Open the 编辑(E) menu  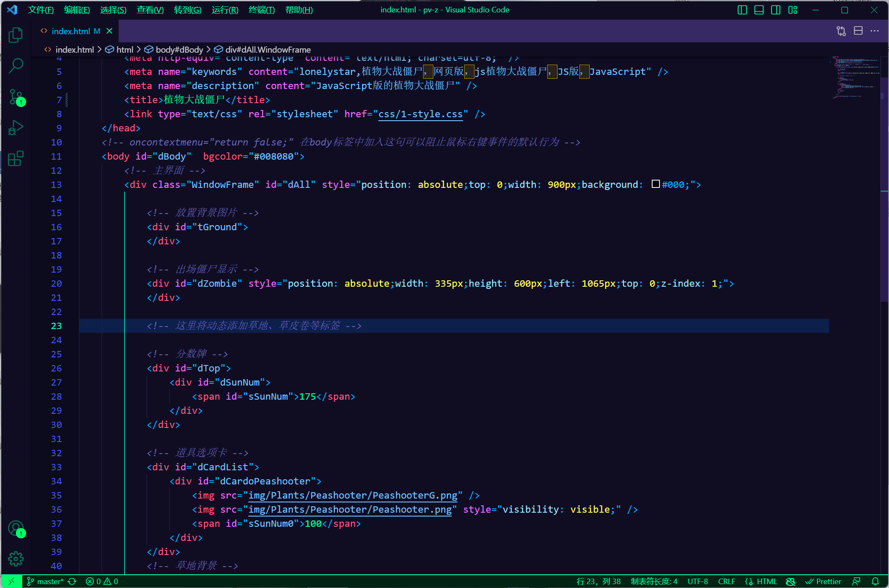pos(77,10)
